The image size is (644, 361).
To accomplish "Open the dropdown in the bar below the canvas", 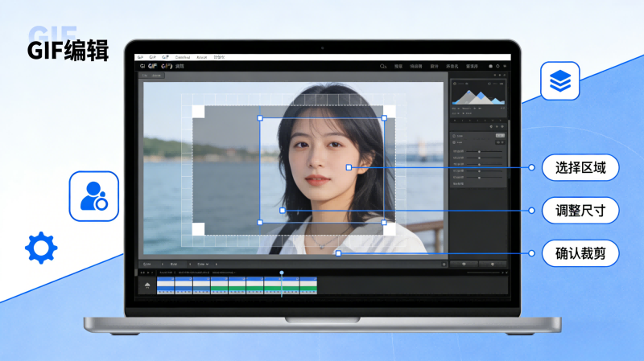I will pyautogui.click(x=205, y=264).
